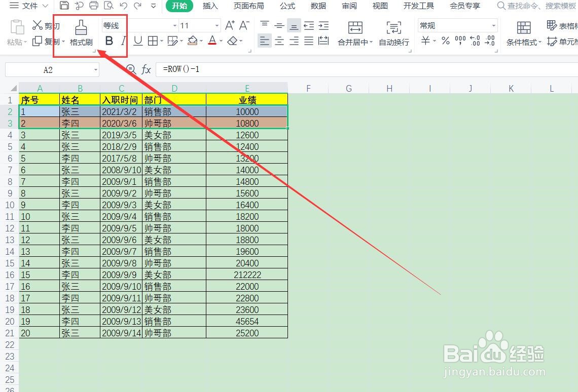Click the Undo arrow icon
578x392 pixels.
(124, 6)
